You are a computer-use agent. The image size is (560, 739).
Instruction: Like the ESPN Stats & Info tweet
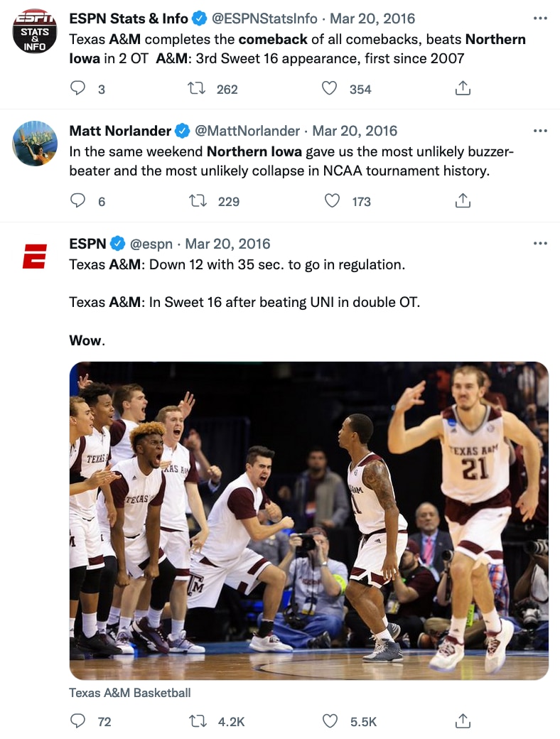click(x=329, y=89)
